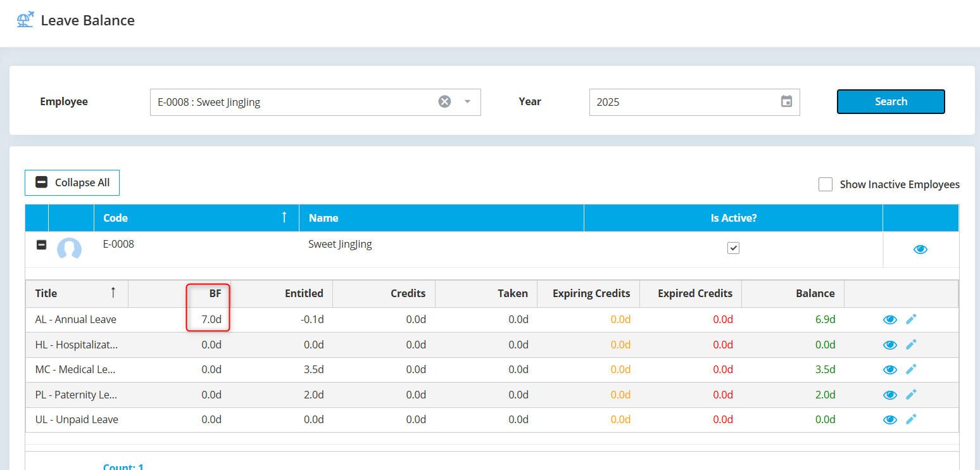This screenshot has width=980, height=470.
Task: Edit HL - Hospitalization leave pencil icon
Action: tap(911, 345)
